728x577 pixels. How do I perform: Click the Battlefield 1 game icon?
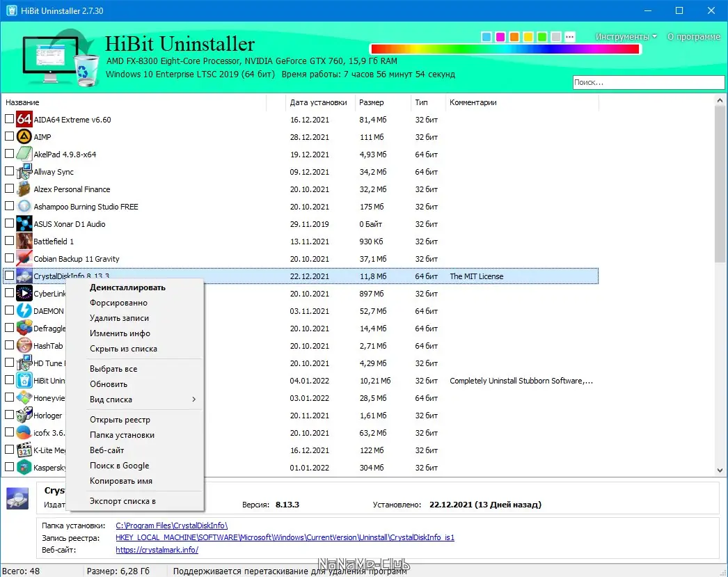point(24,242)
